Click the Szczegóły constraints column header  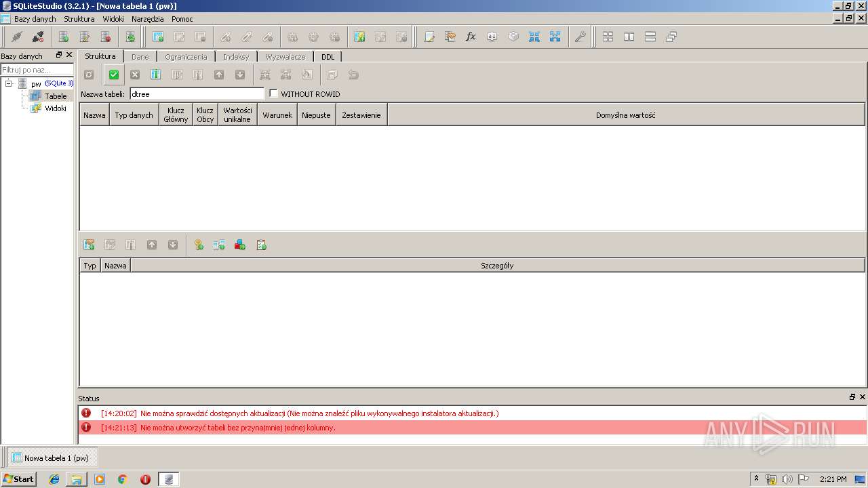click(497, 266)
